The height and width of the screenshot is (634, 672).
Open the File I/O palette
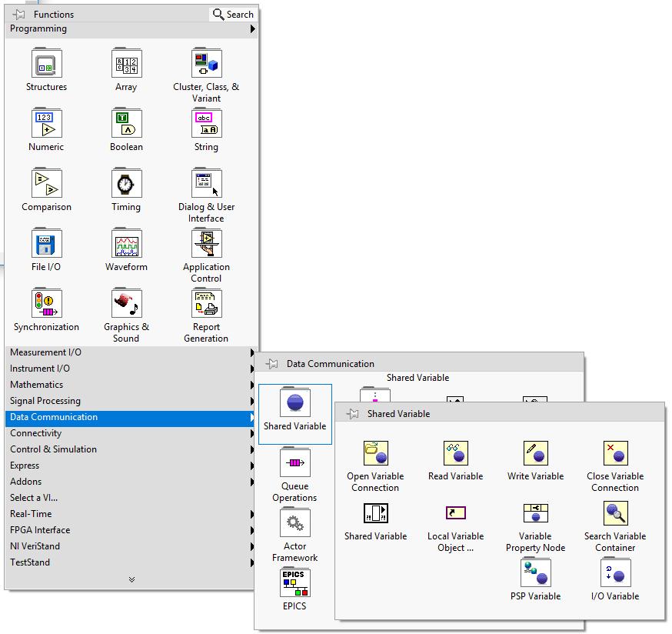coord(46,244)
